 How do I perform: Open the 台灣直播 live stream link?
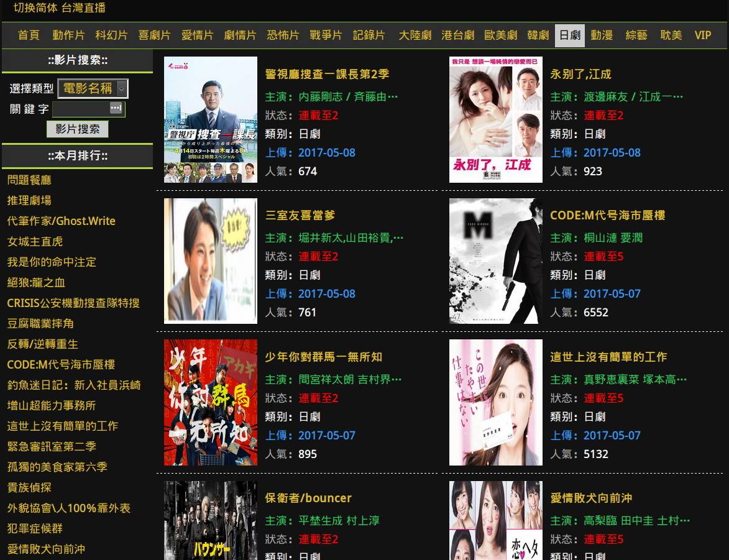tap(84, 8)
